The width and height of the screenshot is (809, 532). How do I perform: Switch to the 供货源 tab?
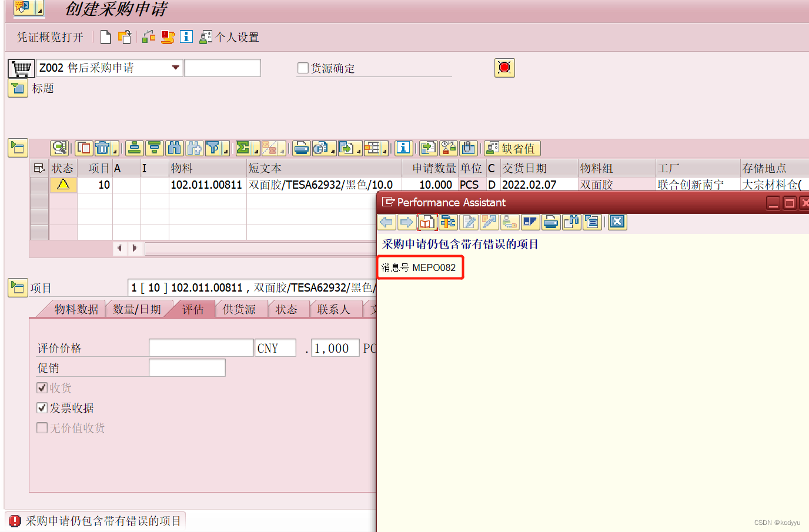(x=239, y=309)
